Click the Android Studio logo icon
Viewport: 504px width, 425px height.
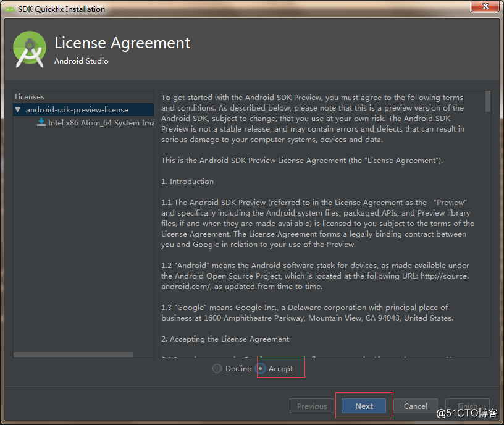pyautogui.click(x=30, y=49)
